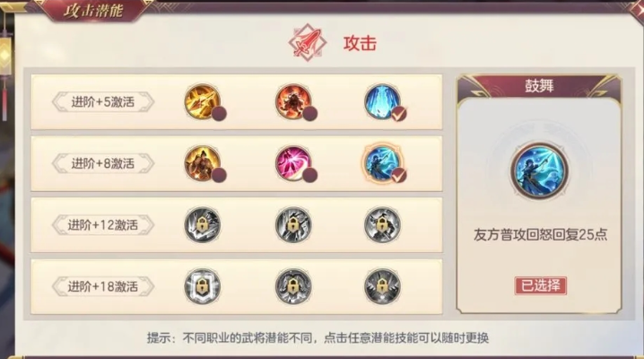Pick the pink energy skill in 进阶+8 row
This screenshot has height=359, width=644.
click(x=293, y=163)
